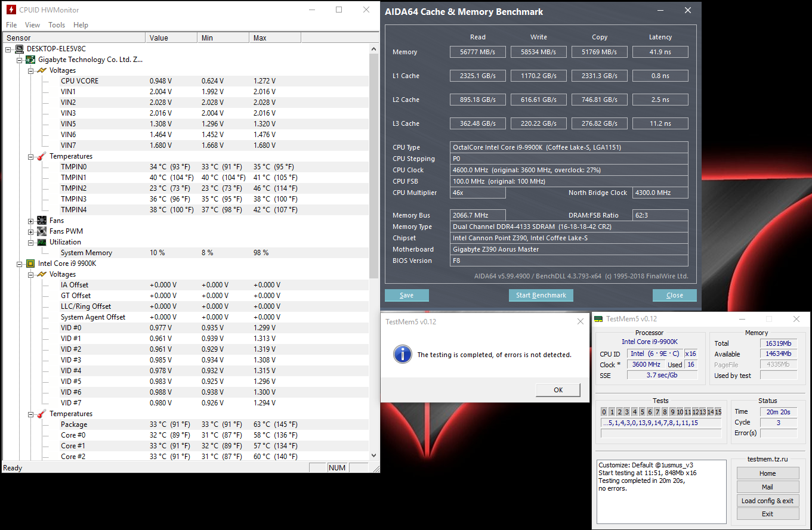Click the TestMem5 Total memory 16319Mb field
This screenshot has width=812, height=530.
[779, 343]
